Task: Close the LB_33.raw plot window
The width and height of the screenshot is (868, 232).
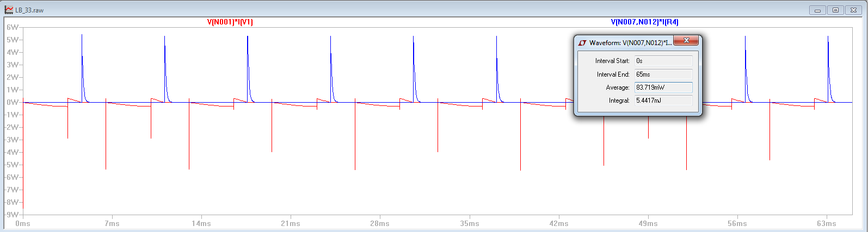Action: pyautogui.click(x=853, y=10)
